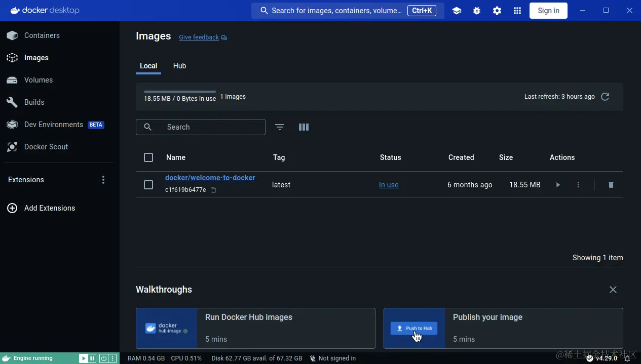
Task: Copy image ID c1f619b6477e
Action: (213, 190)
